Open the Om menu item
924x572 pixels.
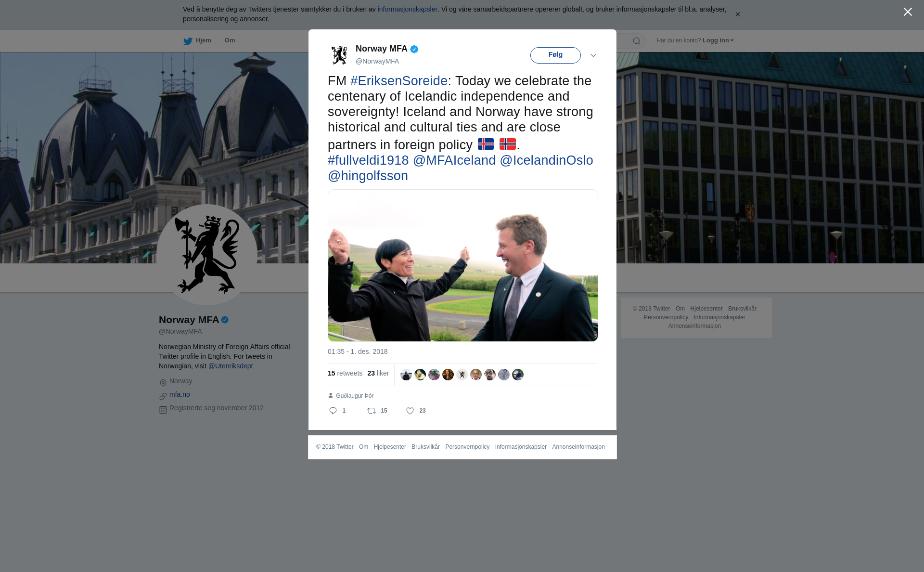[230, 40]
